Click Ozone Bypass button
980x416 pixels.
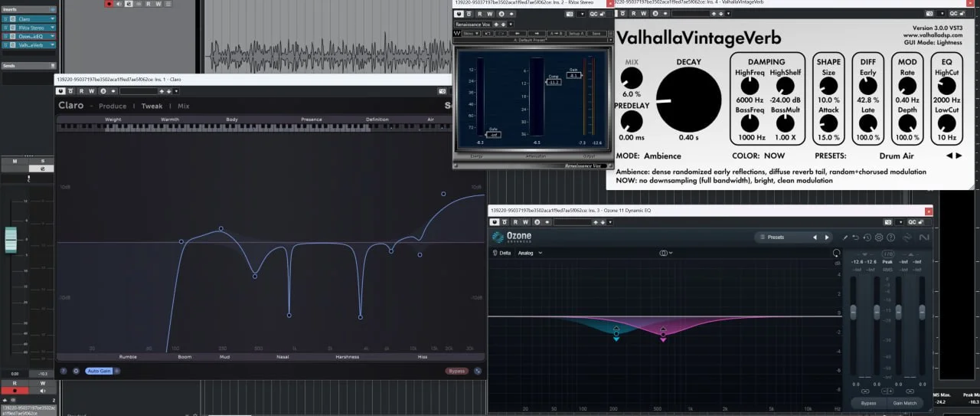[868, 403]
